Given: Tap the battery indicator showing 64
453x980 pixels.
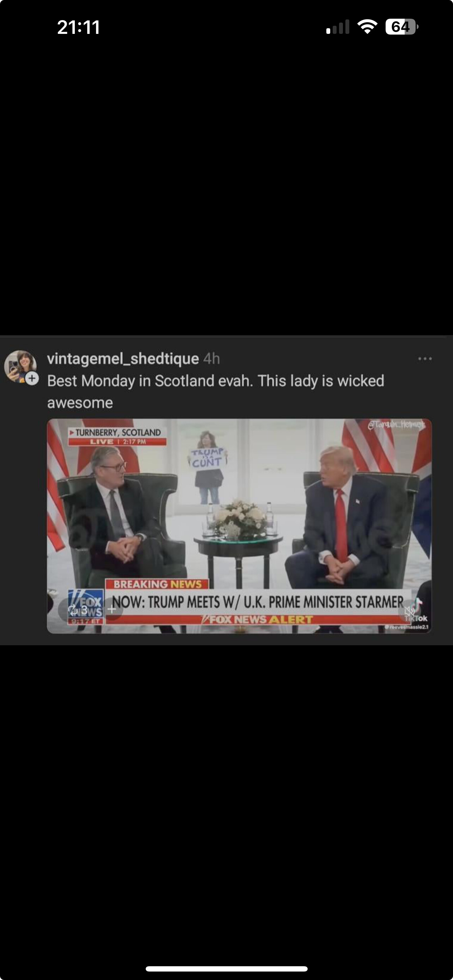Looking at the screenshot, I should (x=401, y=26).
